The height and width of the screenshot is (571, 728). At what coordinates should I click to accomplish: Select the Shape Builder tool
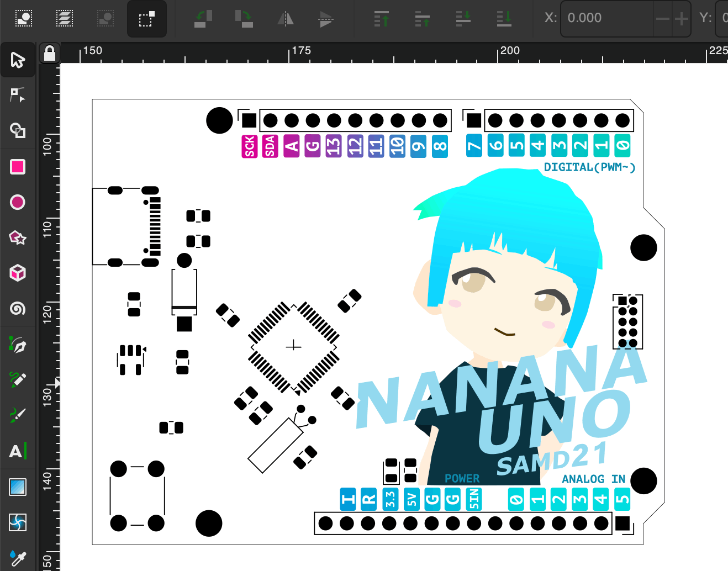[x=18, y=130]
